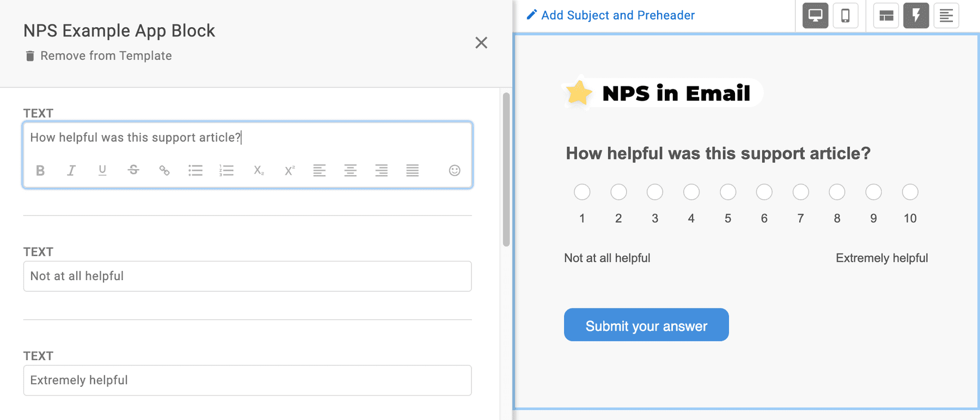This screenshot has width=980, height=420.
Task: Toggle the AMP lightning view
Action: pos(916,15)
